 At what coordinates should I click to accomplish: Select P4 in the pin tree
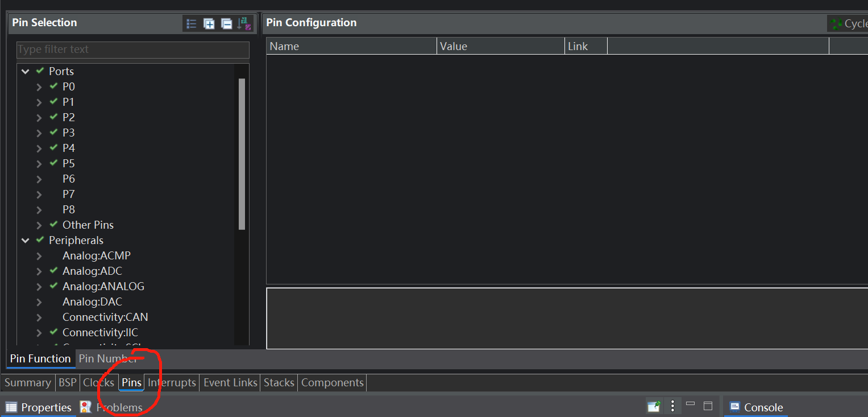(68, 148)
